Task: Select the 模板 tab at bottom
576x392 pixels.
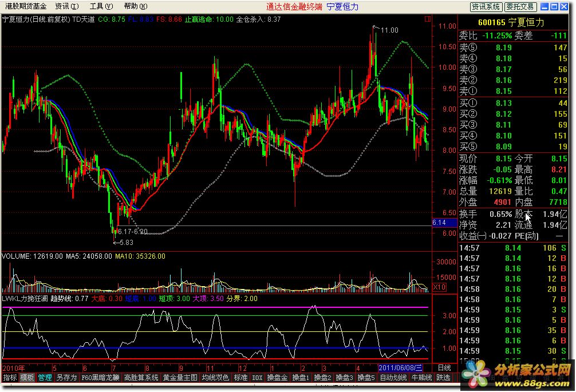Action: 27,377
